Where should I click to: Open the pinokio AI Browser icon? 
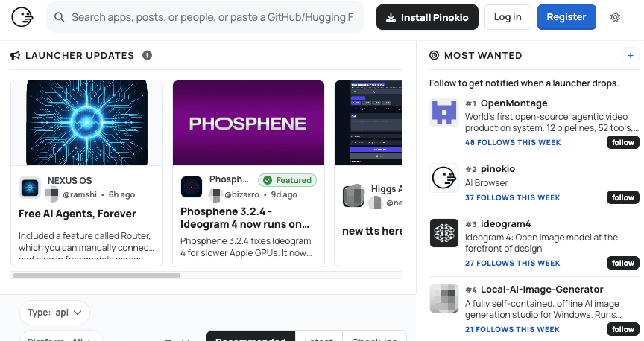coord(444,178)
